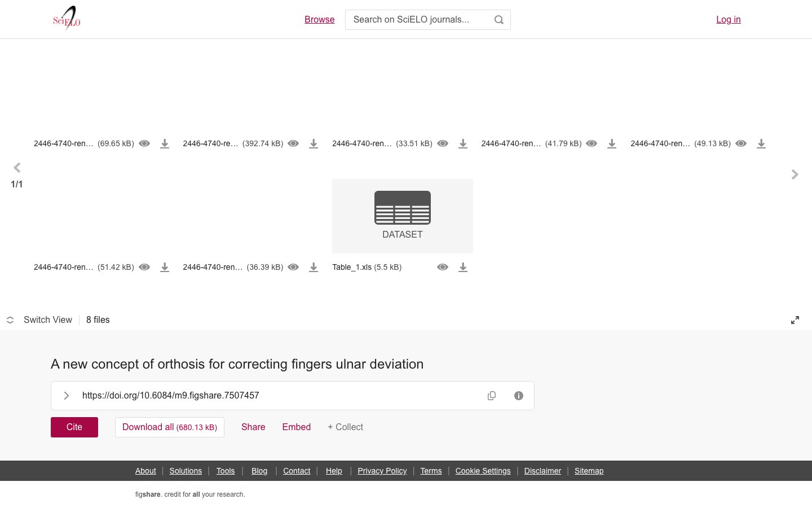Open the Browse link
This screenshot has width=812, height=508.
(x=320, y=20)
